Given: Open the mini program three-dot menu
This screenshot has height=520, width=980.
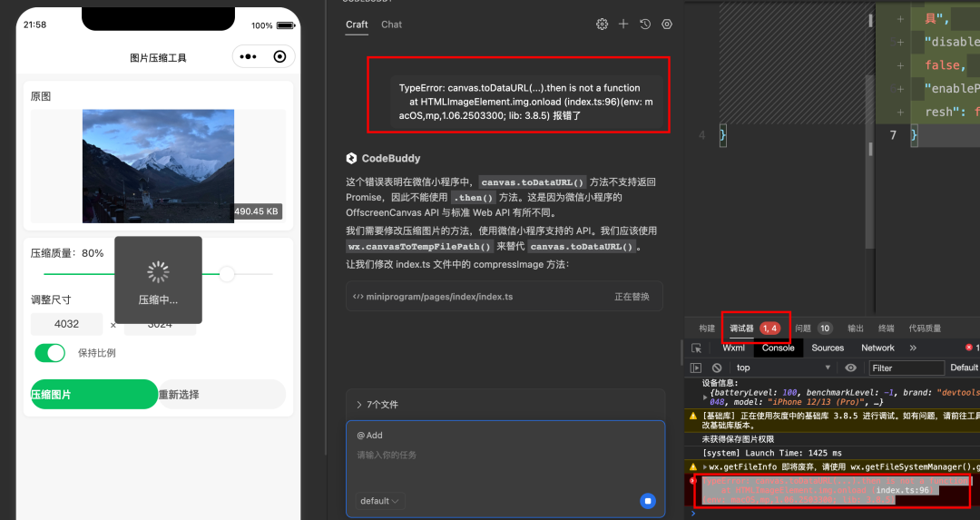Looking at the screenshot, I should pos(248,57).
